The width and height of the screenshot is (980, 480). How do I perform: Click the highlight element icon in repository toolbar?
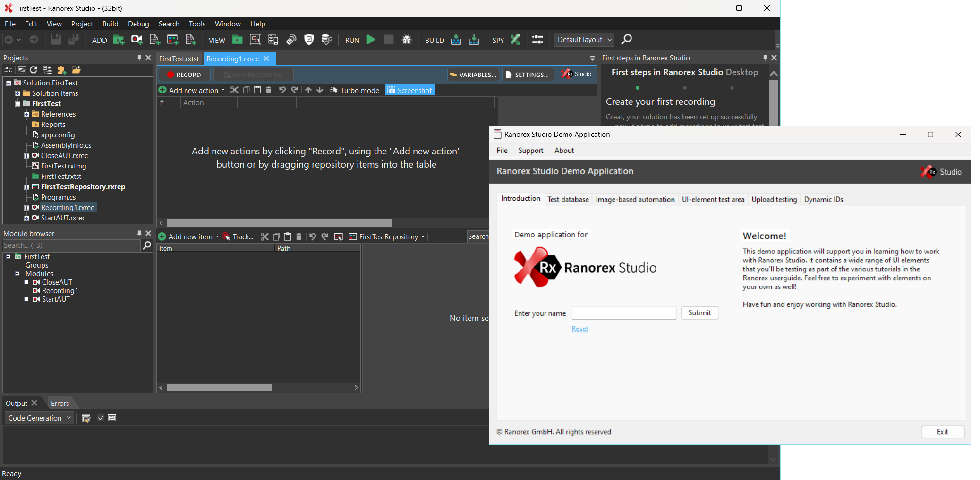click(338, 236)
